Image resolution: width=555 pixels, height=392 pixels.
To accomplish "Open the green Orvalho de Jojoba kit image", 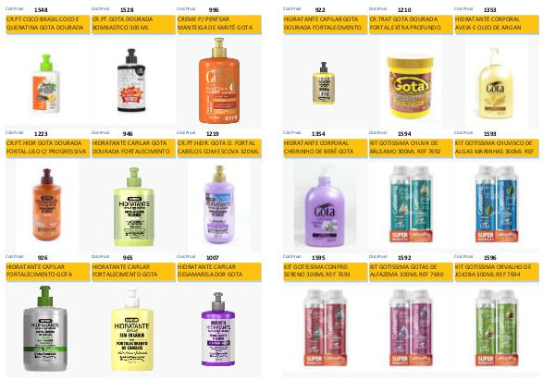I will click(x=497, y=328).
